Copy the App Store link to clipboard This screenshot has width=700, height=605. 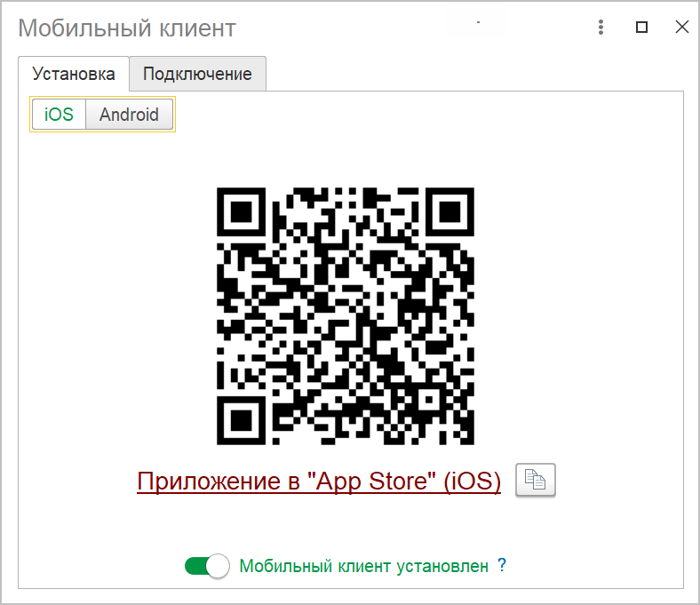pos(536,480)
